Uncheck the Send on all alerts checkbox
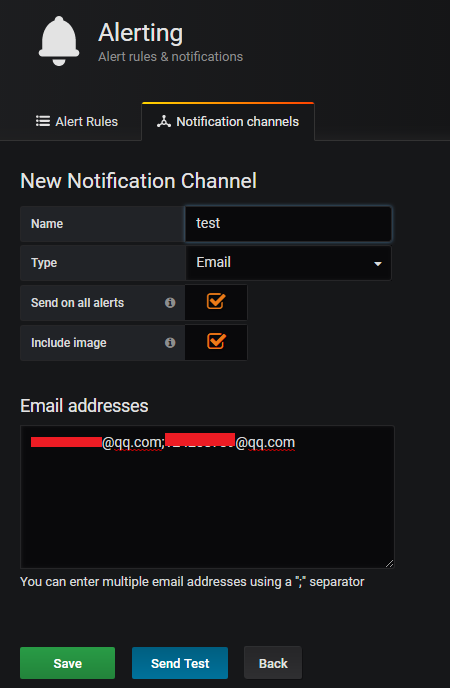The height and width of the screenshot is (688, 450). click(216, 302)
